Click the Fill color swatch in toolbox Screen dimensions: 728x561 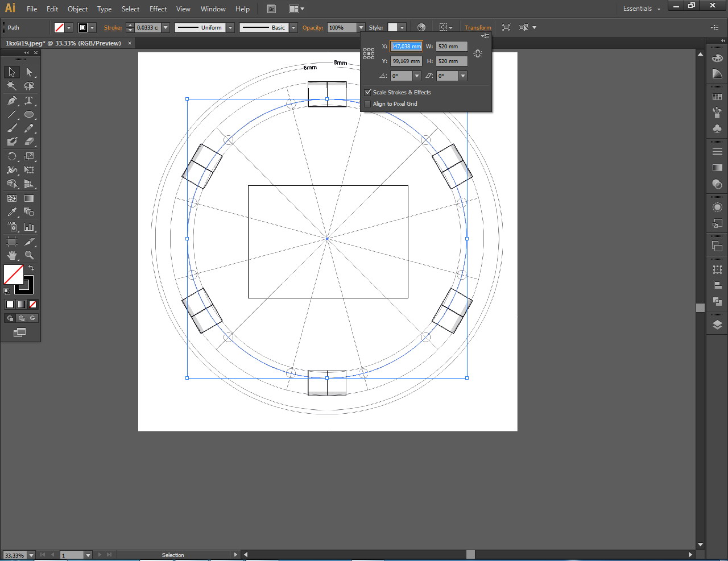tap(13, 275)
